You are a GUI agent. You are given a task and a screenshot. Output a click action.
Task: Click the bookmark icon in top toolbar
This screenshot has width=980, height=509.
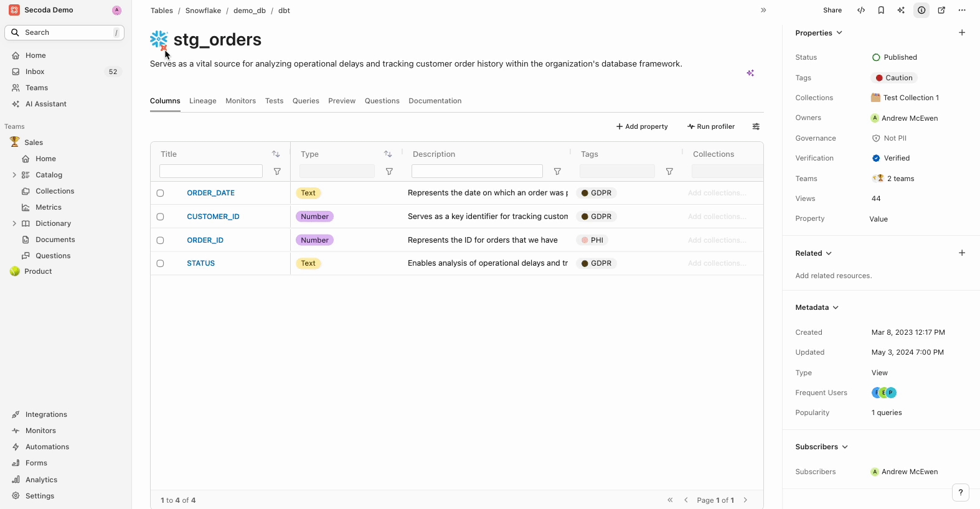881,11
